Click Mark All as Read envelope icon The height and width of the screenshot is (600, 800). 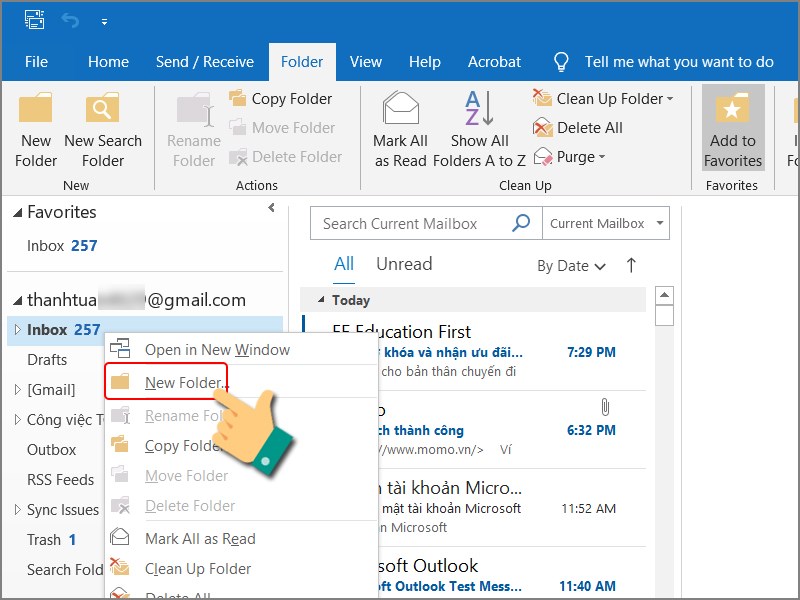click(x=401, y=110)
